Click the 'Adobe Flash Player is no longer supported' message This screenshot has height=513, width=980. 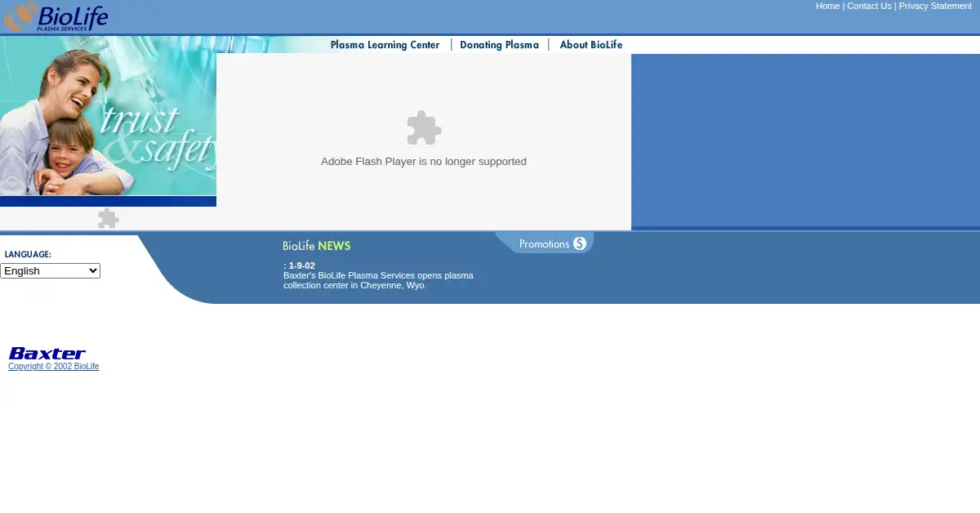(424, 162)
